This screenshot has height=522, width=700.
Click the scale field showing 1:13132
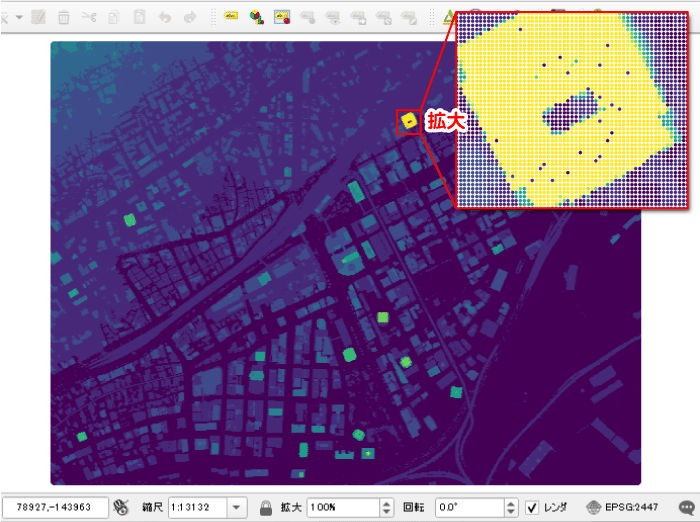click(x=198, y=507)
